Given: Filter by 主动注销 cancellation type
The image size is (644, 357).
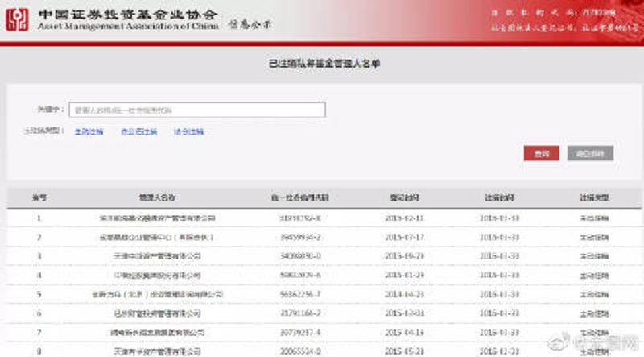Looking at the screenshot, I should (x=89, y=131).
